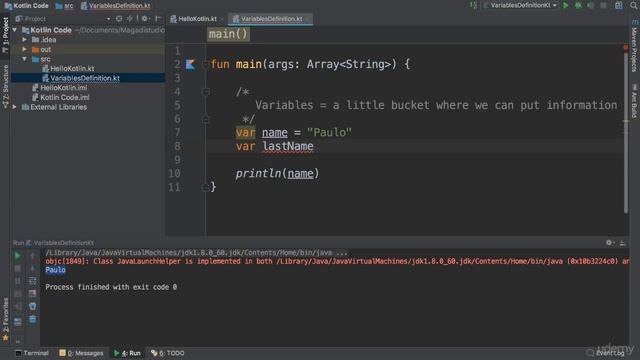The image size is (640, 360).
Task: Open the run configuration dropdown VariablesDefinitionKt
Action: (x=520, y=6)
